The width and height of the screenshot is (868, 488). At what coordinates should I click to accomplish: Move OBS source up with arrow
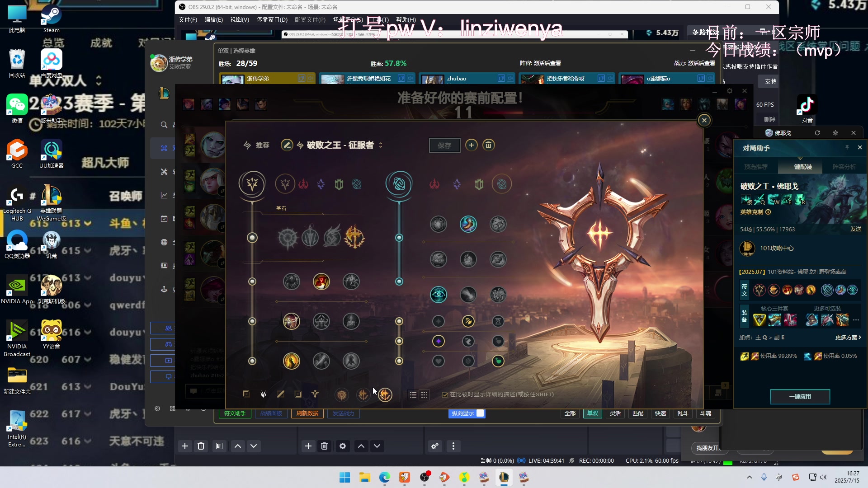click(361, 446)
